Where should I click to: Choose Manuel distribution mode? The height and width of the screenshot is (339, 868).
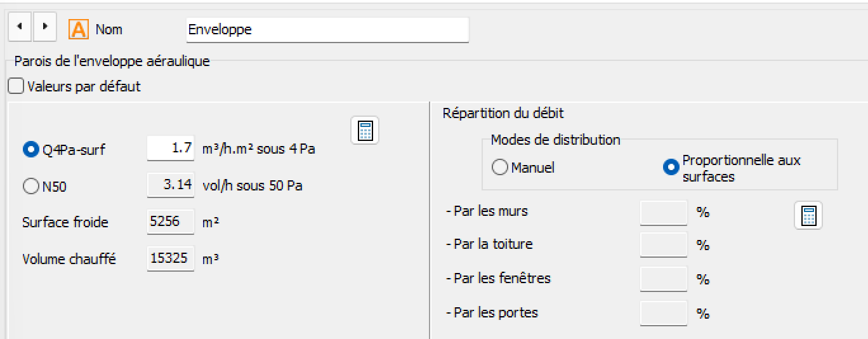click(500, 168)
